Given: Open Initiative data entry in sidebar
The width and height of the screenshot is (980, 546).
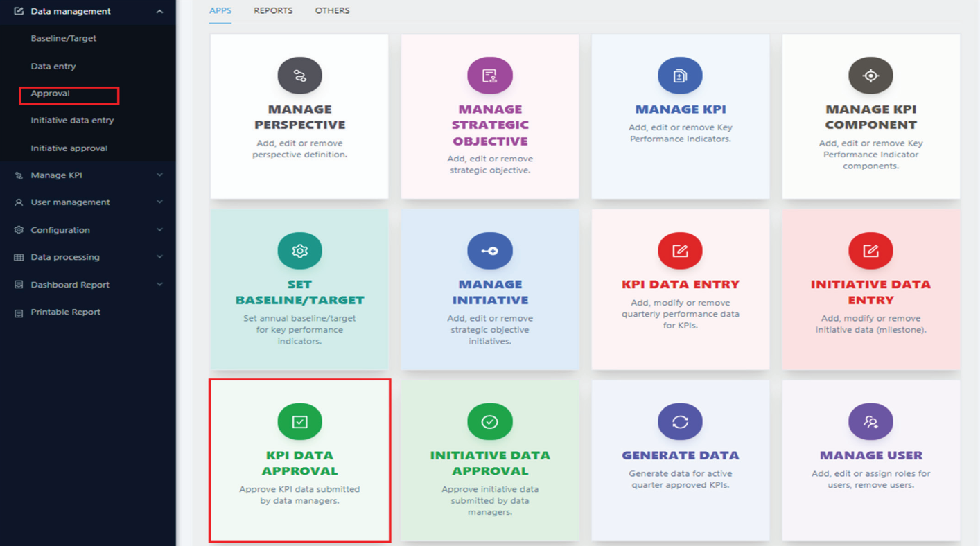Looking at the screenshot, I should click(72, 120).
